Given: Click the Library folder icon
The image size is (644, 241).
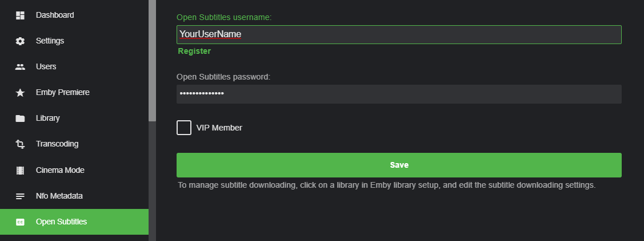Looking at the screenshot, I should (20, 118).
